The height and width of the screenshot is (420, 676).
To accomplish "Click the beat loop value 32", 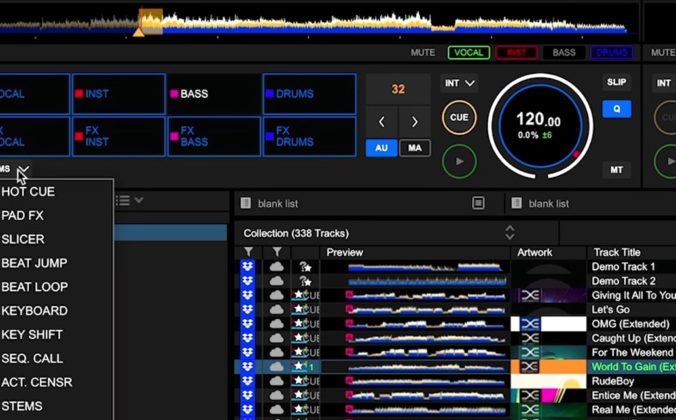I will [x=398, y=89].
